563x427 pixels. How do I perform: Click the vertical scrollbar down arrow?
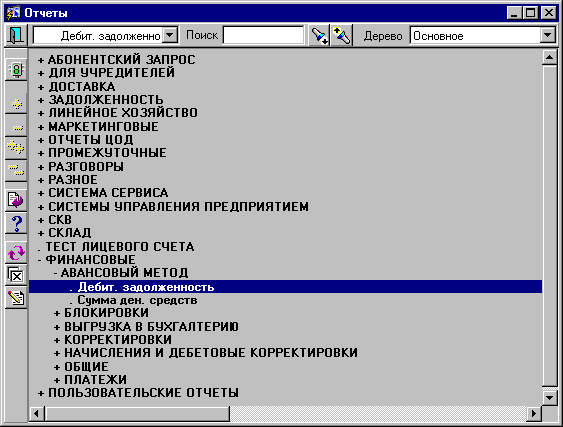pos(549,398)
